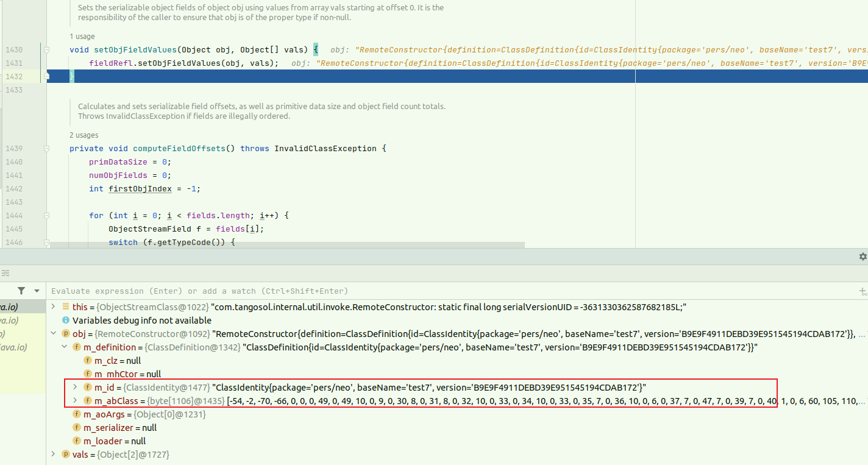
Task: Click the filter frames funnel icon
Action: pos(21,291)
